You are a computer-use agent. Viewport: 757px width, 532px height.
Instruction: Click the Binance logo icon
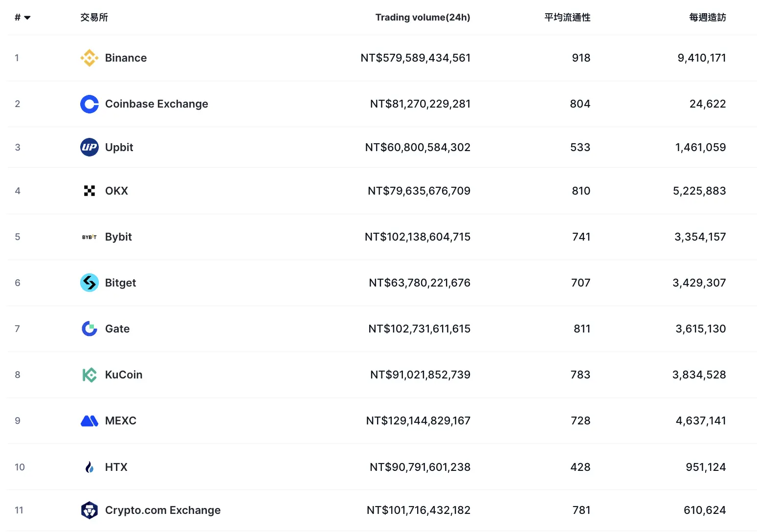(x=89, y=58)
